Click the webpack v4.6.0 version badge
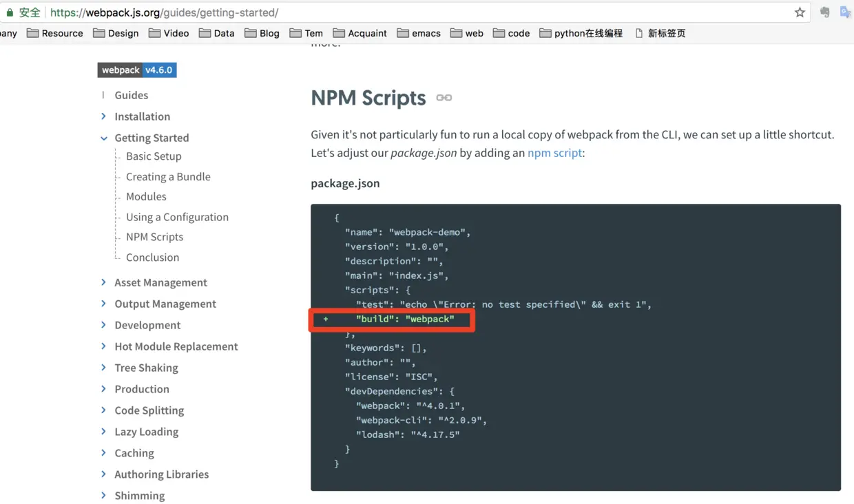854x504 pixels. (x=136, y=70)
